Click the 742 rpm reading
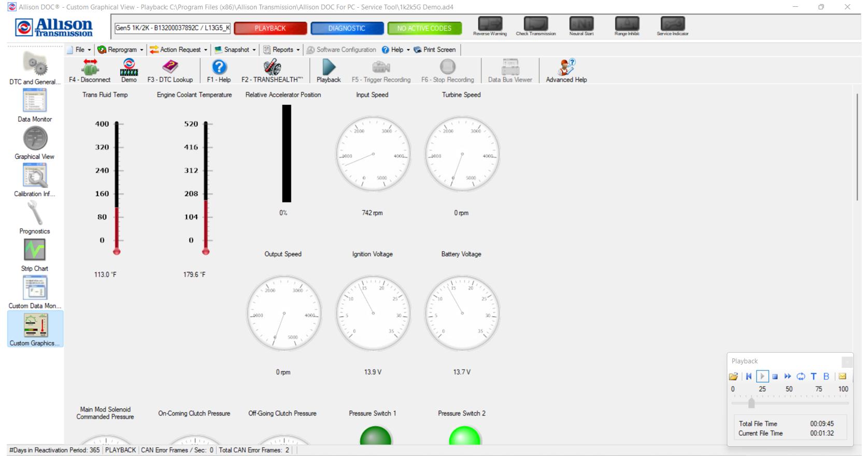 373,213
